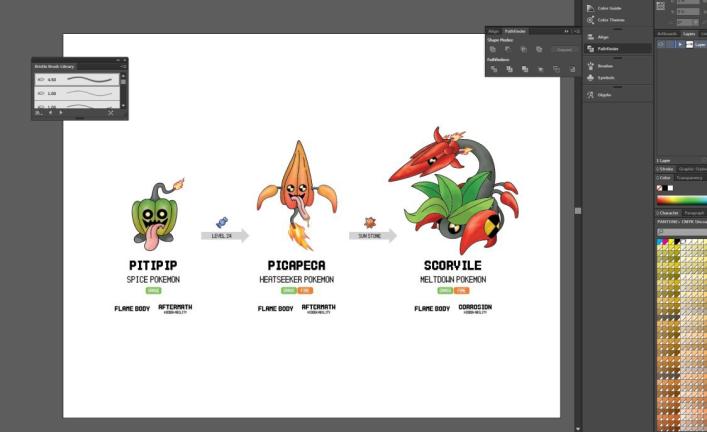
Task: Apply Merge pathfinder
Action: point(525,69)
